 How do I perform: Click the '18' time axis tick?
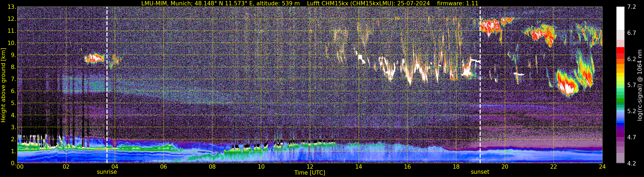456,167
